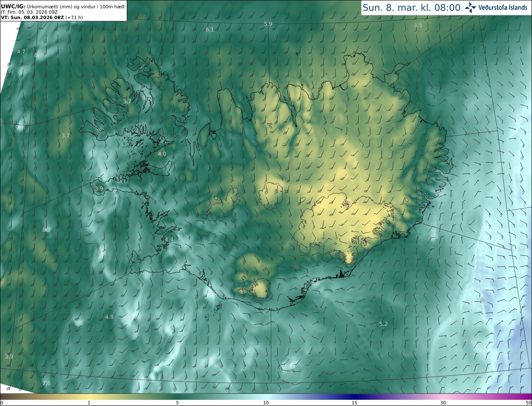Click the 9.4 value label on map

point(522,249)
